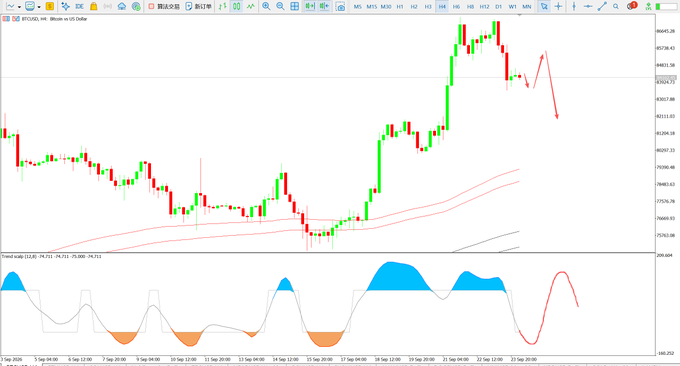Select the M5 timeframe
Screen dimensions: 680x366
pyautogui.click(x=358, y=7)
